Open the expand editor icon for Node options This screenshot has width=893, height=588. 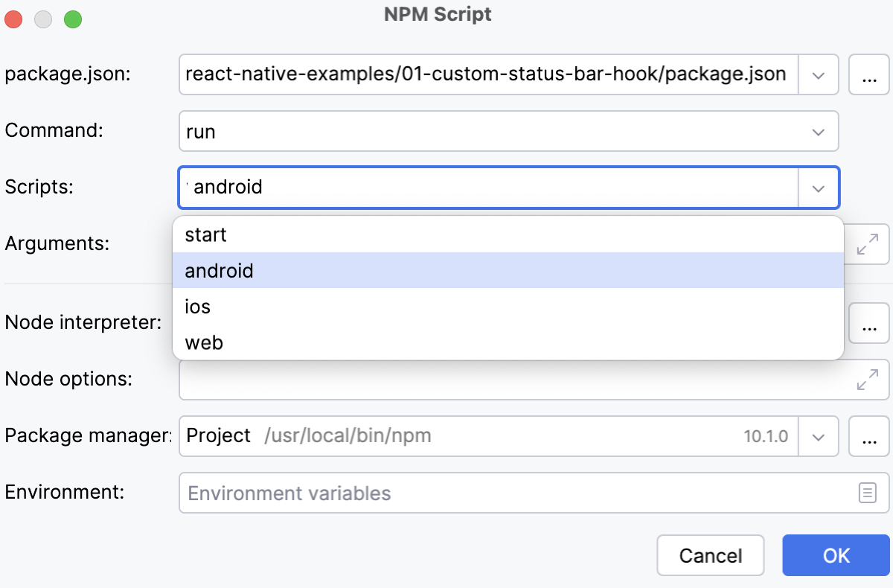tap(868, 380)
